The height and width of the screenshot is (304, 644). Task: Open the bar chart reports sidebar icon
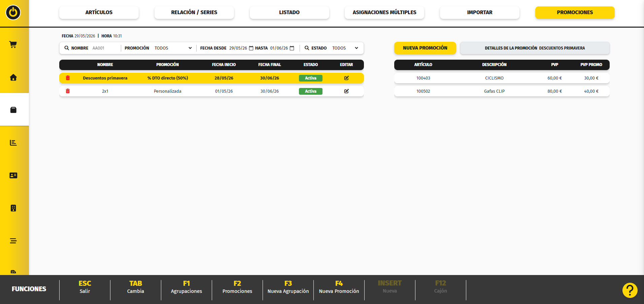(13, 143)
